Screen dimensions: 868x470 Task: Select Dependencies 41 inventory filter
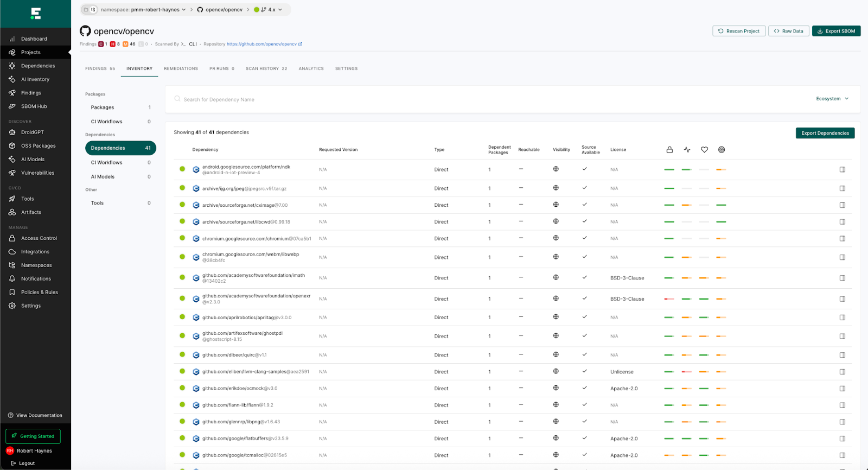(x=120, y=148)
